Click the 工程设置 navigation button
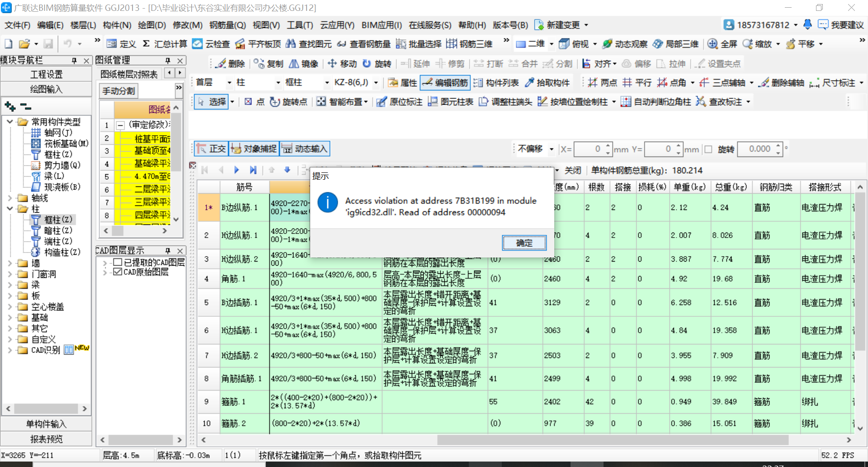 [x=46, y=74]
